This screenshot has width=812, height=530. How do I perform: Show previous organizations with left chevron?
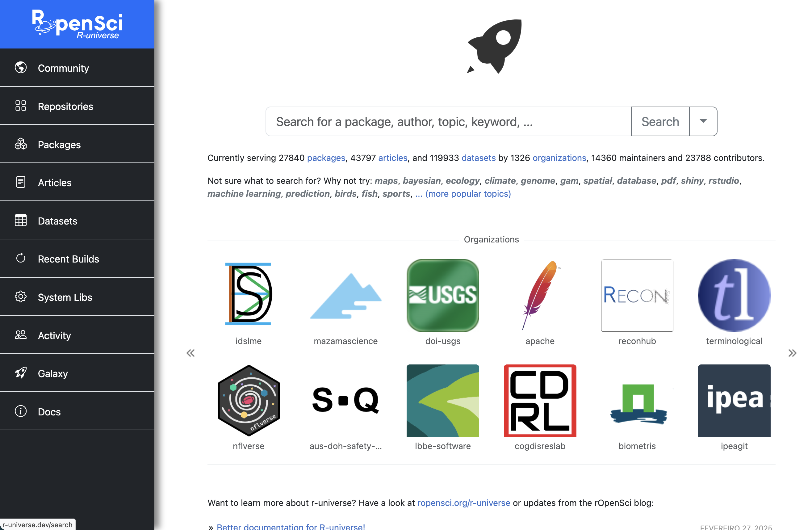coord(191,353)
